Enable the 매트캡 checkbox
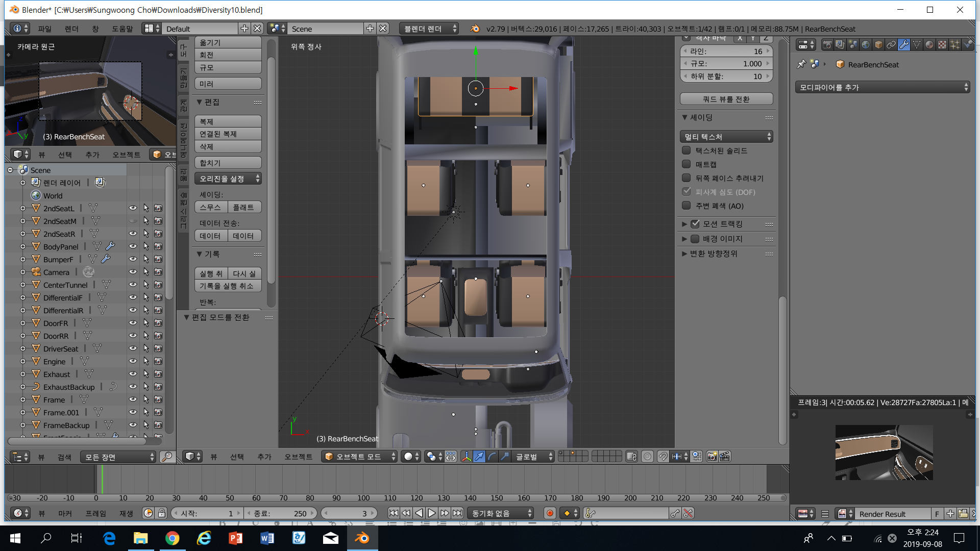The image size is (980, 551). click(x=687, y=164)
